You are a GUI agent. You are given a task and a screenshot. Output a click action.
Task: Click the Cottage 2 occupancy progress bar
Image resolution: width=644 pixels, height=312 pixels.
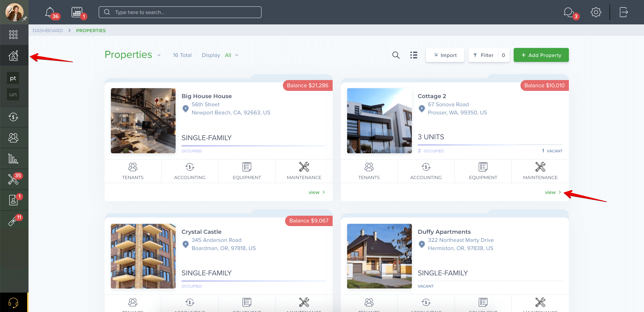point(490,145)
